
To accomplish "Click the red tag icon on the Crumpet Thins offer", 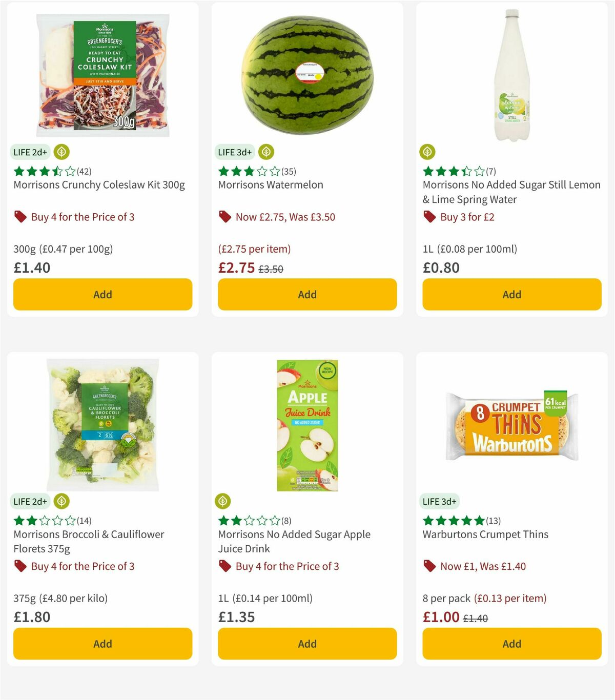I will (x=429, y=566).
